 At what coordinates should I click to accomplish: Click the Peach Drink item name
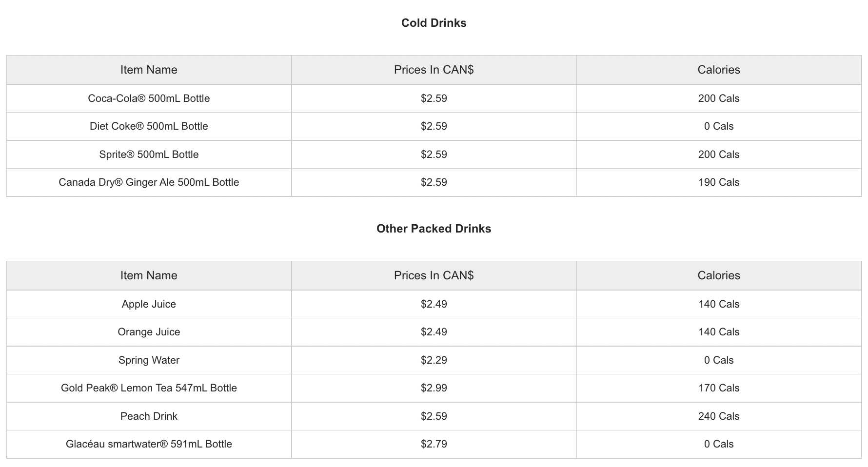(x=149, y=416)
